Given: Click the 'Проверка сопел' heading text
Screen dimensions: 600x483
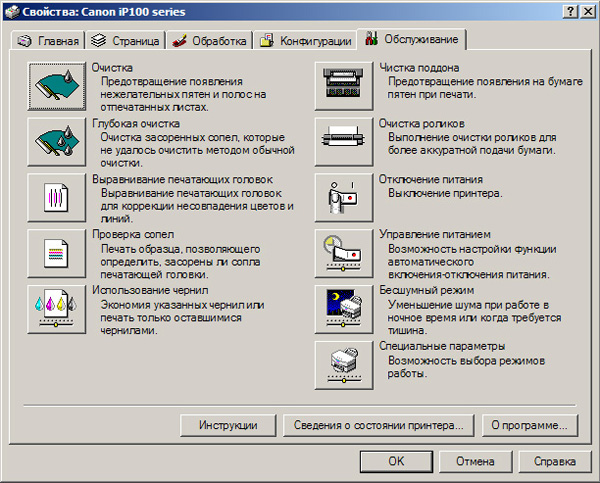Looking at the screenshot, I should click(133, 234).
